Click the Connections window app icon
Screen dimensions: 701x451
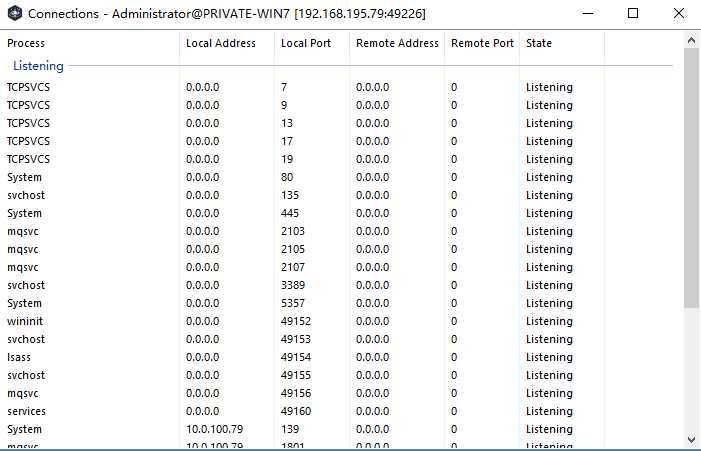pyautogui.click(x=15, y=13)
